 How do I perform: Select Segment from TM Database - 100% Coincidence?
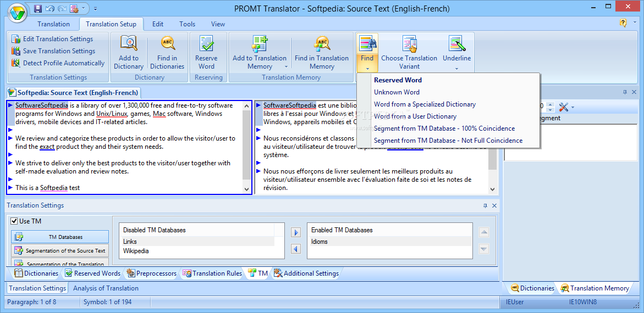[x=448, y=128]
